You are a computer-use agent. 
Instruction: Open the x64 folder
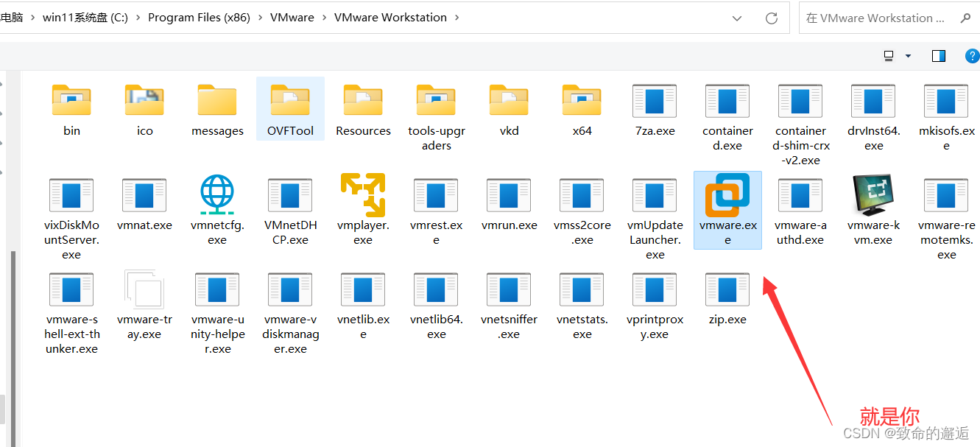click(582, 109)
